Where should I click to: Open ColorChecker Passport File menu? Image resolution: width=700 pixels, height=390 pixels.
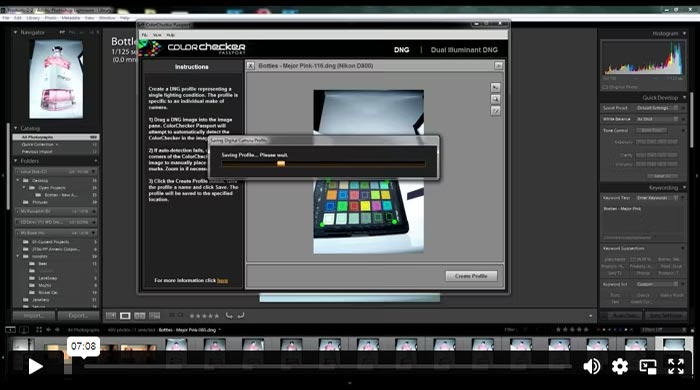pos(144,35)
